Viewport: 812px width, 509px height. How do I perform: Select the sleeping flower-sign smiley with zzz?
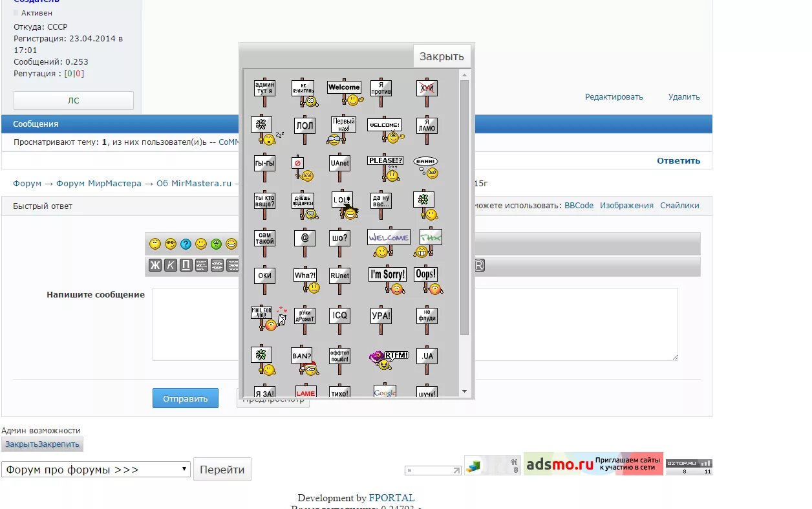[266, 130]
